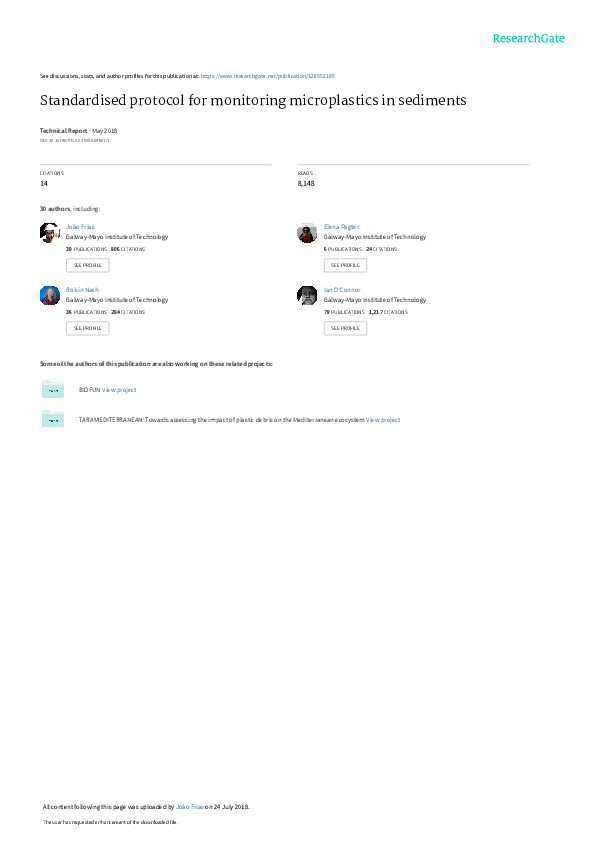
Task: Click Roisin Nash's profile photo
Action: click(50, 296)
